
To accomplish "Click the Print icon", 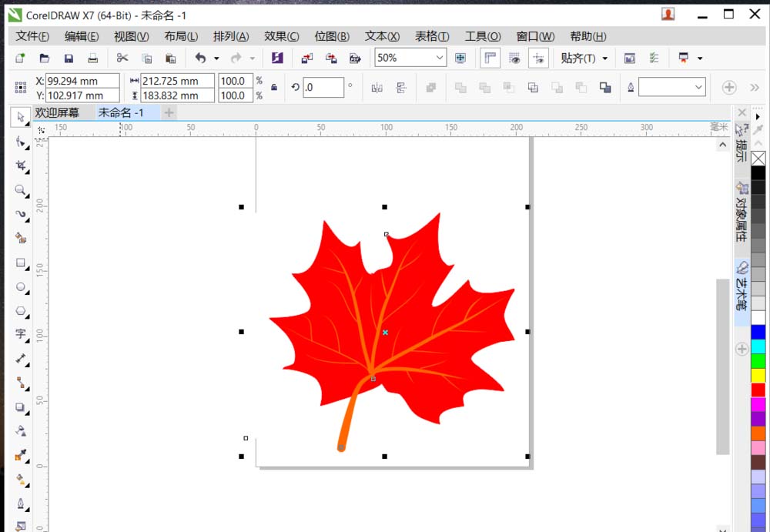I will click(x=92, y=58).
